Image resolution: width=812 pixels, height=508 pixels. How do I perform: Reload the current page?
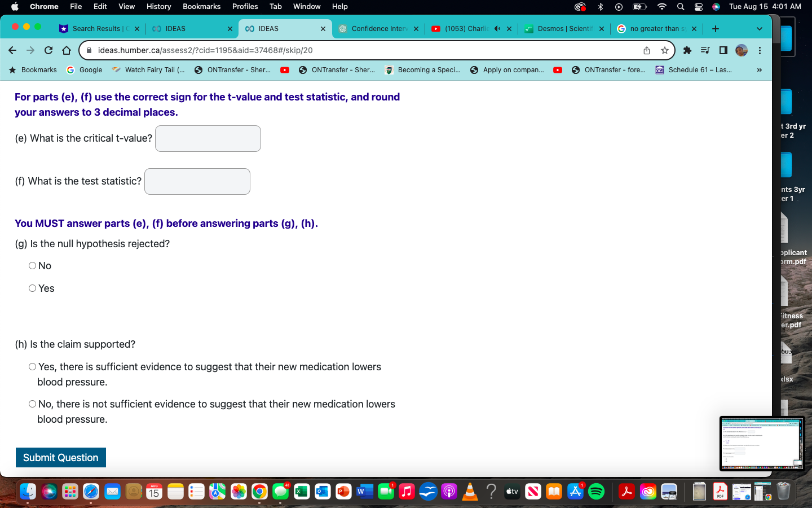point(48,50)
